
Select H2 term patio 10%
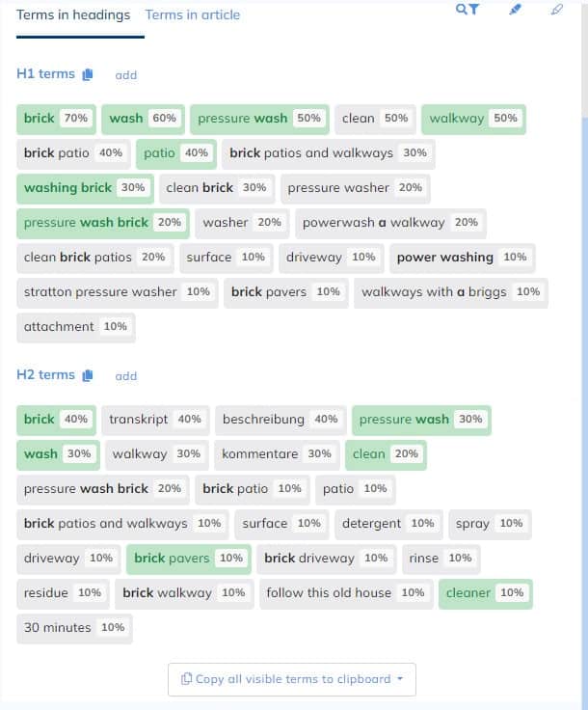356,489
